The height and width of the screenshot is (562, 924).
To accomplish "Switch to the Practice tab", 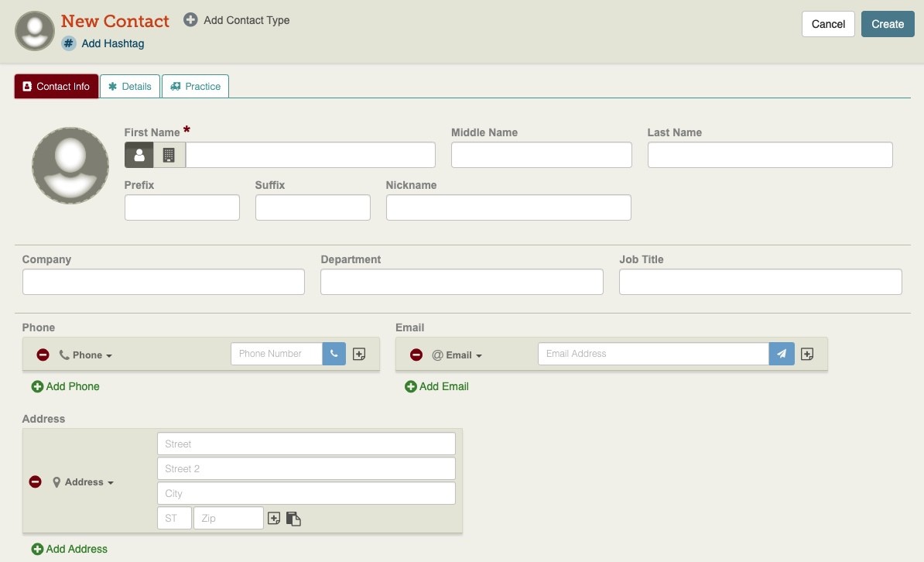I will point(195,86).
